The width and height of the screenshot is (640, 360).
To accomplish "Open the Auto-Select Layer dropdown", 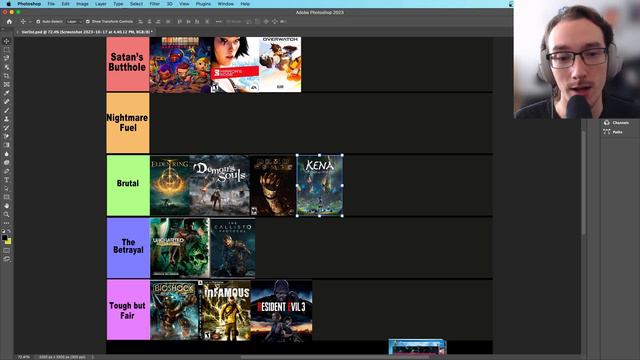I will (74, 22).
